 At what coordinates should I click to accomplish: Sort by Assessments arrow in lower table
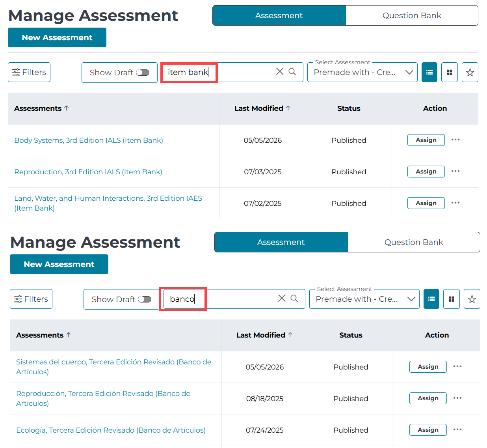click(x=69, y=335)
